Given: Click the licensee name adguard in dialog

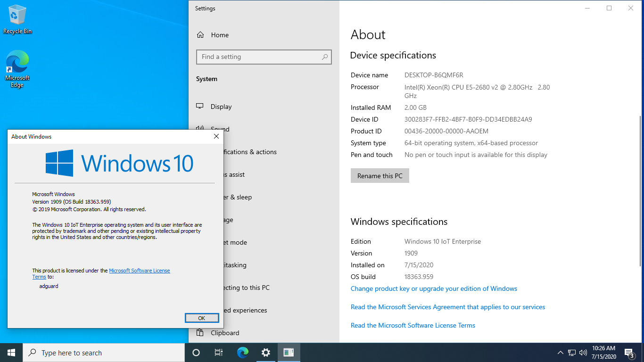Looking at the screenshot, I should 49,286.
